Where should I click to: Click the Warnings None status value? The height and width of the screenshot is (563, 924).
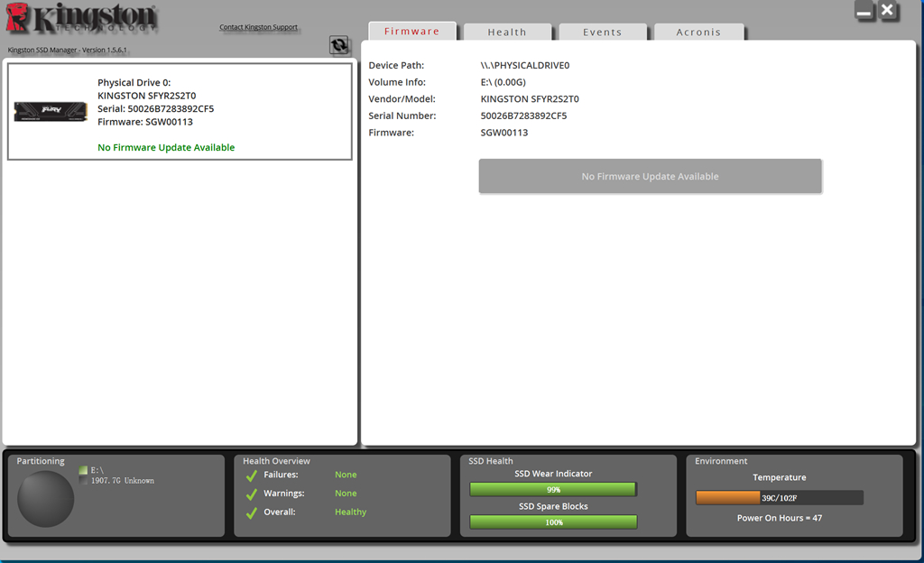tap(346, 494)
